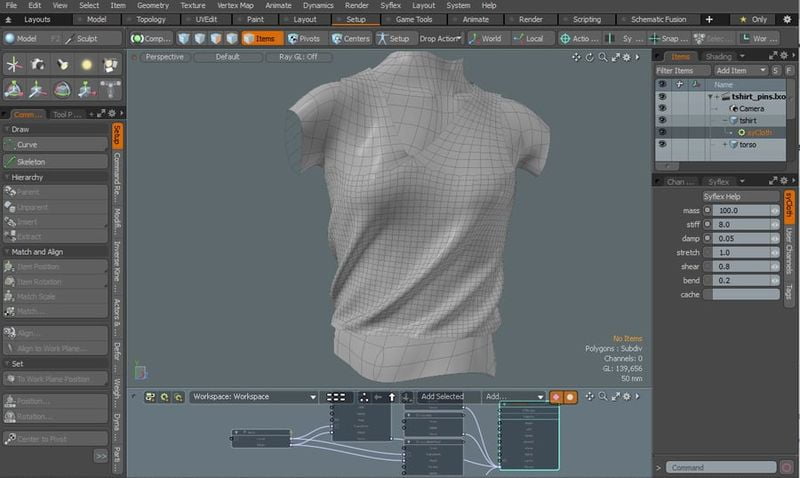Toggle visibility of the torso item
The width and height of the screenshot is (800, 478).
[662, 145]
